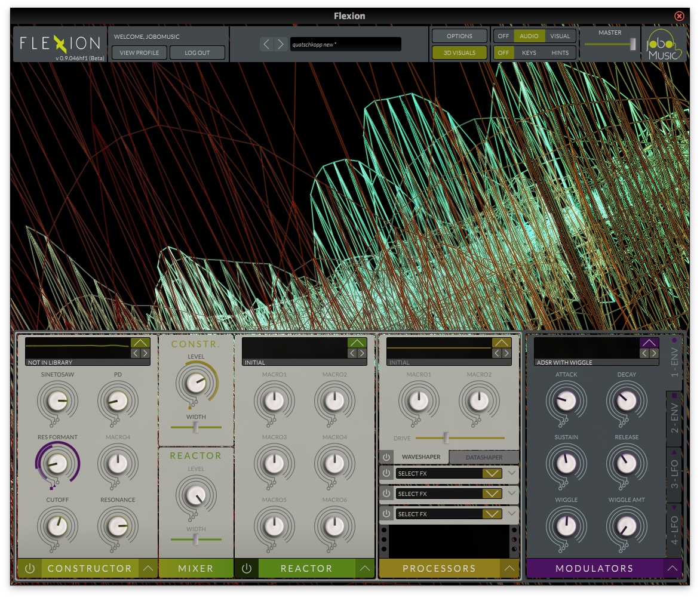Load previous preset with left arrow
The height and width of the screenshot is (598, 700).
[266, 44]
